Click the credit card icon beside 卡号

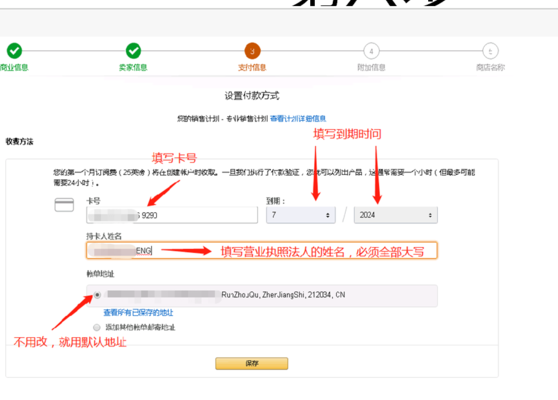point(64,205)
